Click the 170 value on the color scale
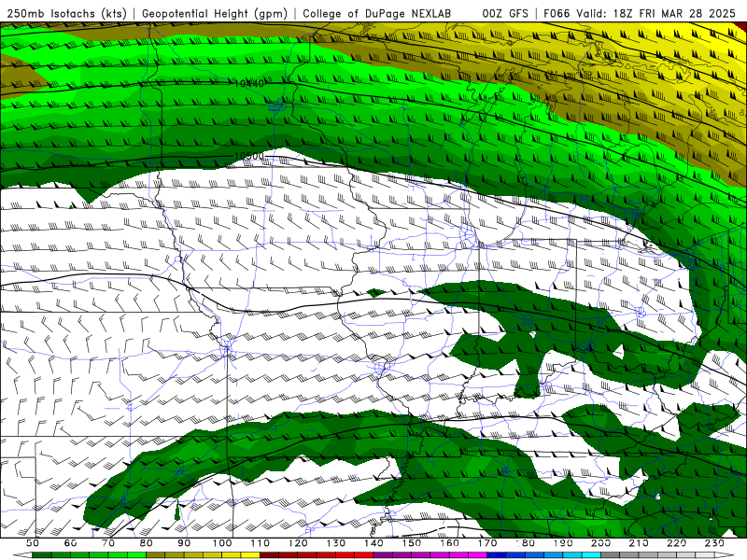Image resolution: width=747 pixels, height=560 pixels. 487,543
